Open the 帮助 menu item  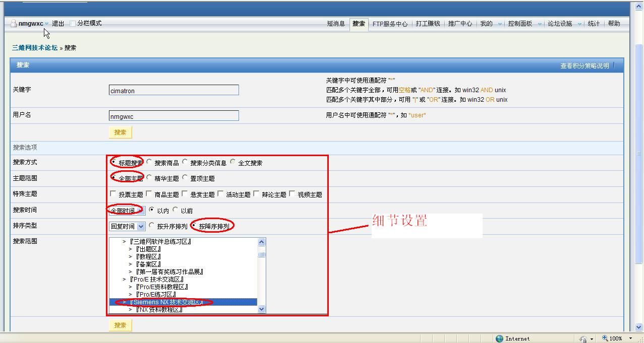tap(614, 24)
